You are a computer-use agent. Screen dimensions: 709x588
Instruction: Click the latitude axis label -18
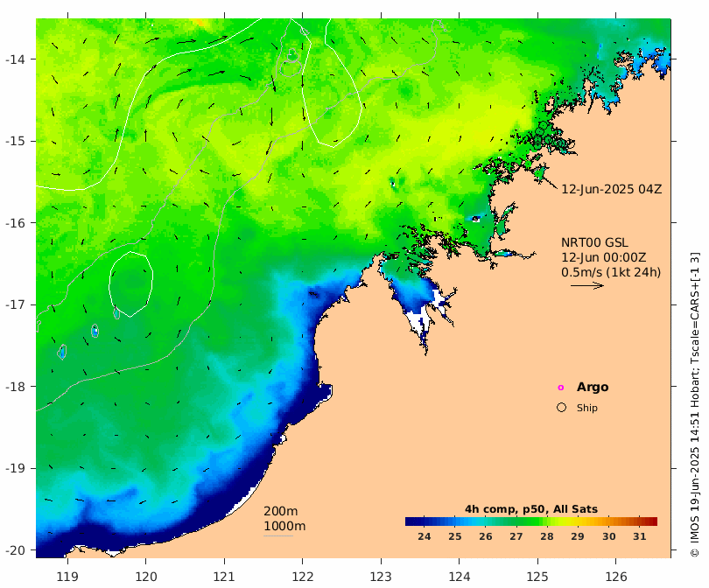click(x=15, y=387)
